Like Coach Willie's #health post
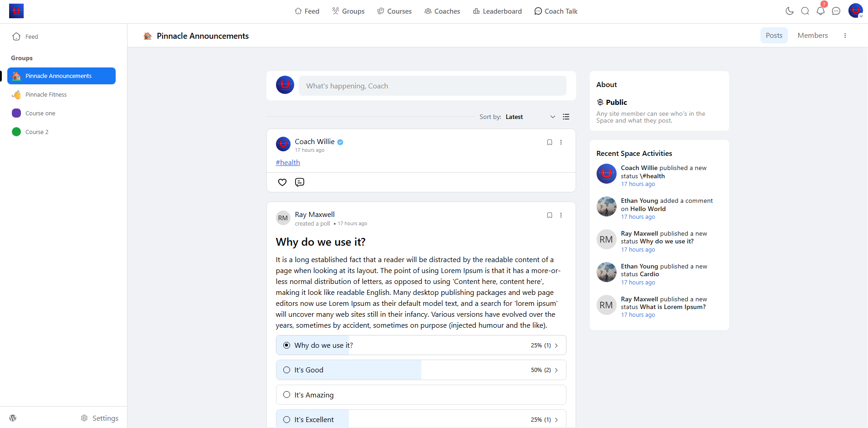The width and height of the screenshot is (868, 428). click(282, 182)
